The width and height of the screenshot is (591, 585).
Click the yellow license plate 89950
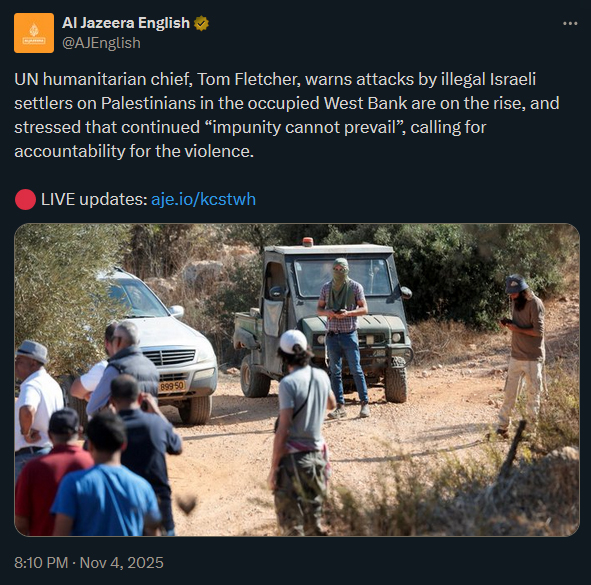171,387
